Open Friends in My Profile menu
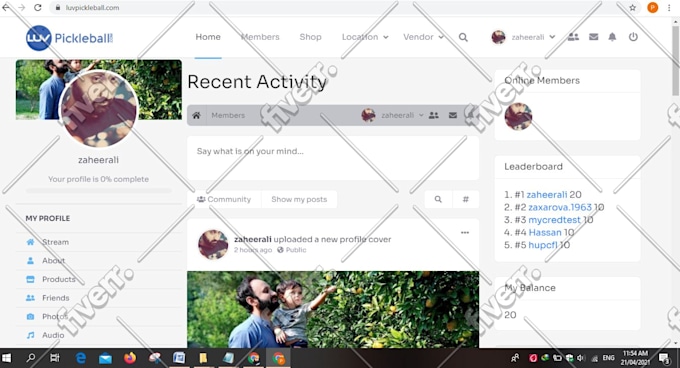This screenshot has width=680, height=368. point(56,298)
